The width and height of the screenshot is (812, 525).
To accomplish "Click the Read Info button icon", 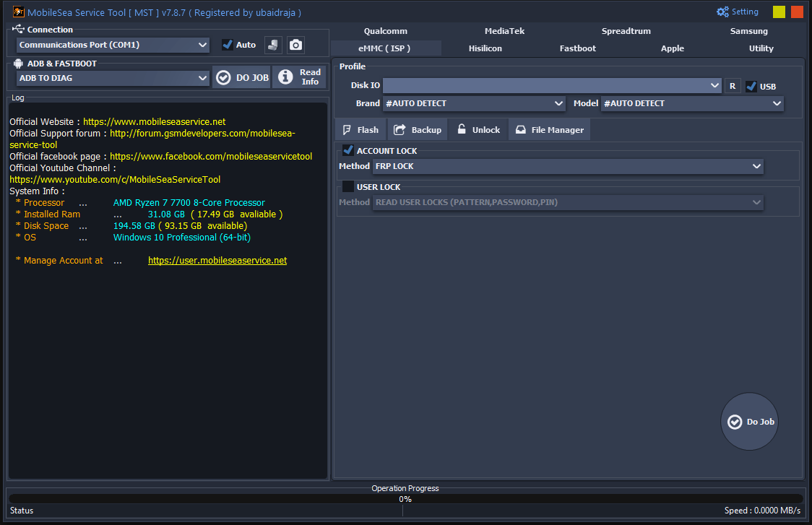I will 285,77.
